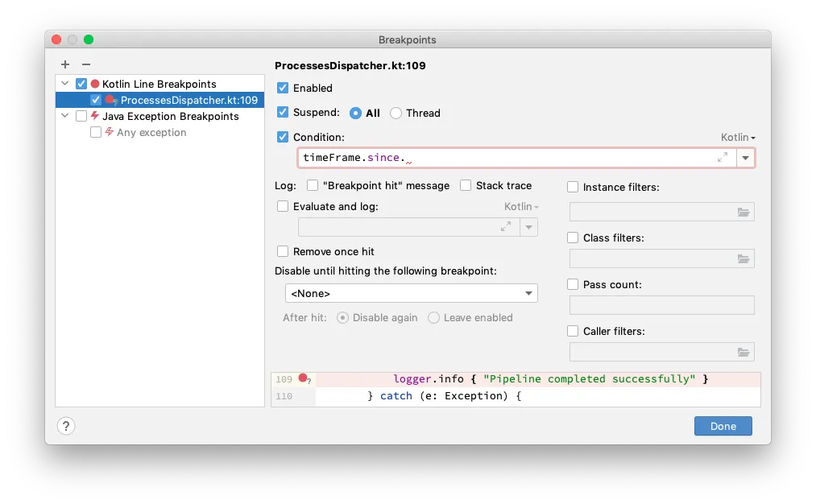The width and height of the screenshot is (816, 504).
Task: Click the add breakpoint plus icon
Action: (x=65, y=64)
